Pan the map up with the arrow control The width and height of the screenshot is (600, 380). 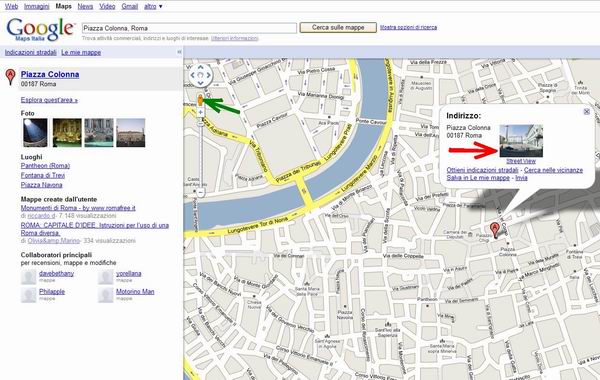(x=200, y=67)
